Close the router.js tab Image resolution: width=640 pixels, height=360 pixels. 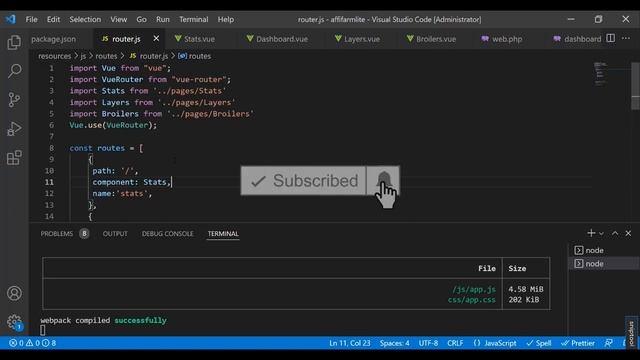(x=156, y=38)
